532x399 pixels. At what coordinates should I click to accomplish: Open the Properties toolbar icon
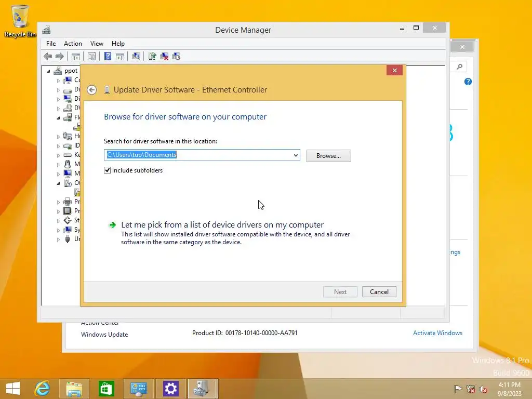(91, 56)
